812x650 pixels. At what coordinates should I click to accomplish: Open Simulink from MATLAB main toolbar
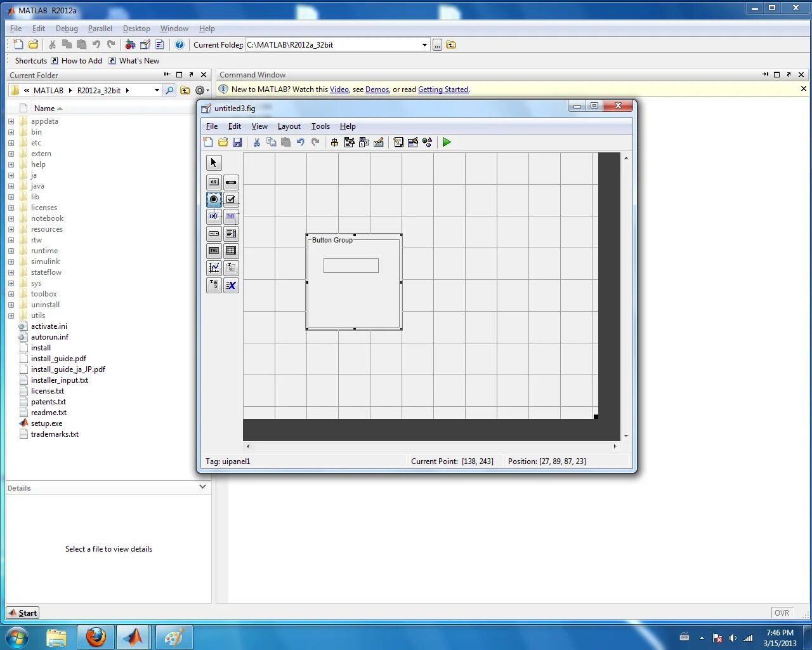130,44
